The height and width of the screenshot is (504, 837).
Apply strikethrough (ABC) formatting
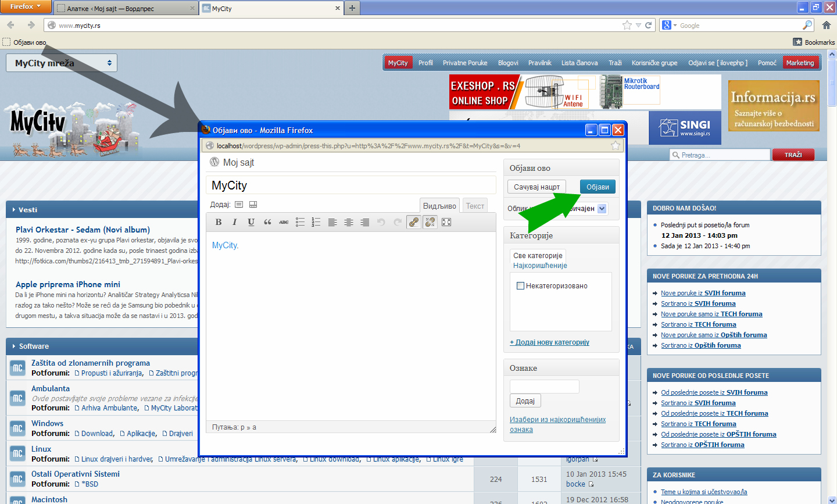(x=284, y=222)
